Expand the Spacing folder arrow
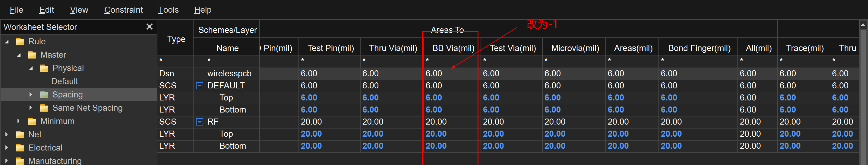The image size is (868, 165). pos(31,95)
